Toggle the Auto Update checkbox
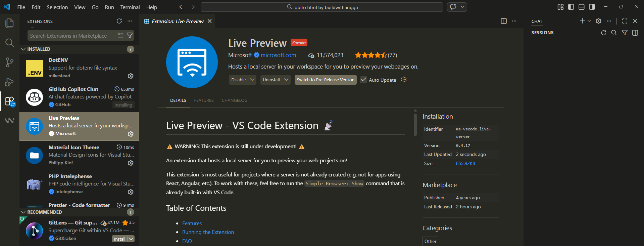The width and height of the screenshot is (644, 246). click(363, 80)
